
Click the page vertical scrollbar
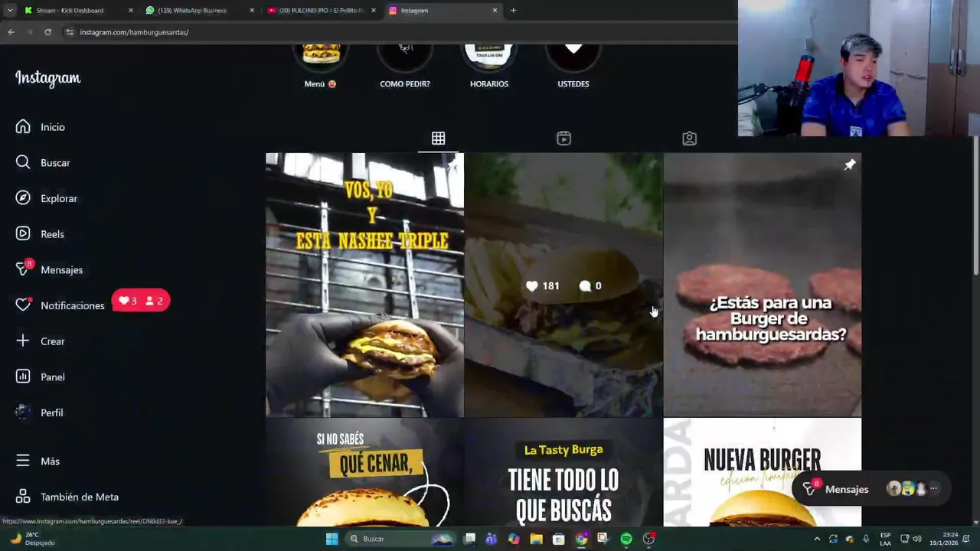click(x=975, y=205)
